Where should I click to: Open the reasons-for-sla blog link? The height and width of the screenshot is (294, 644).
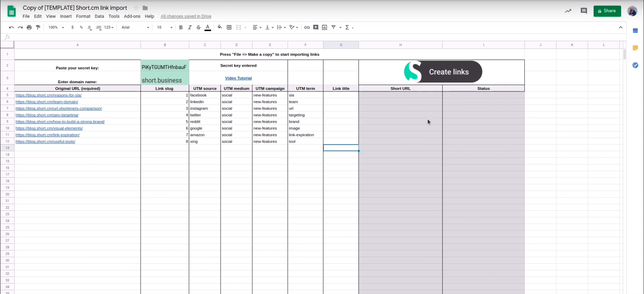pos(48,95)
